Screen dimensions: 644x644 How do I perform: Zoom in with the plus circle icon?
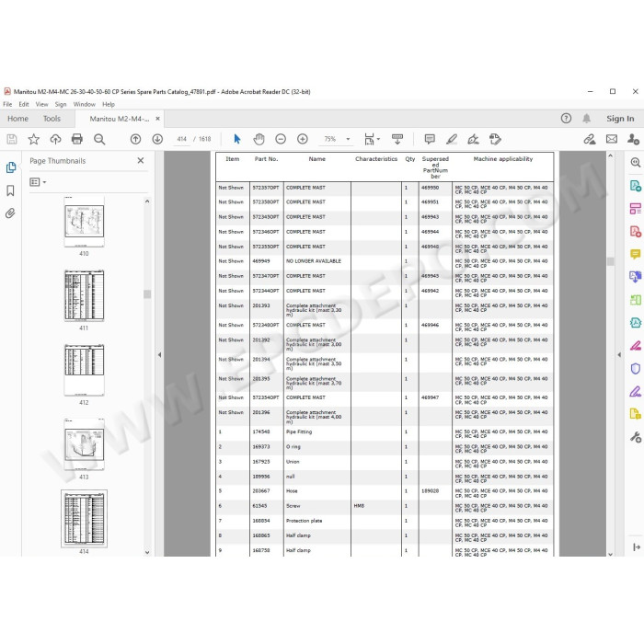[303, 139]
